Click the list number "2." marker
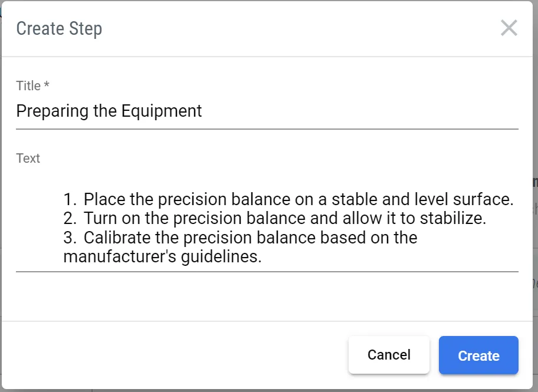Viewport: 538px width, 392px height. [x=70, y=219]
